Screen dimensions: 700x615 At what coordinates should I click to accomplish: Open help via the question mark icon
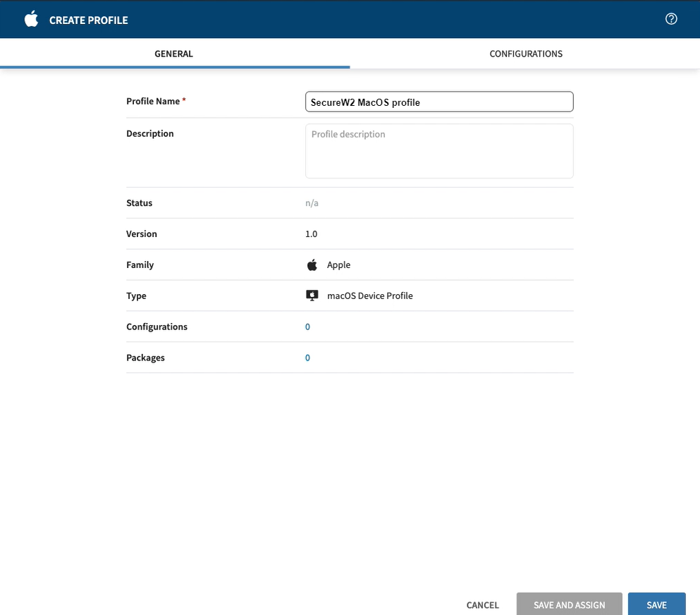click(x=671, y=19)
